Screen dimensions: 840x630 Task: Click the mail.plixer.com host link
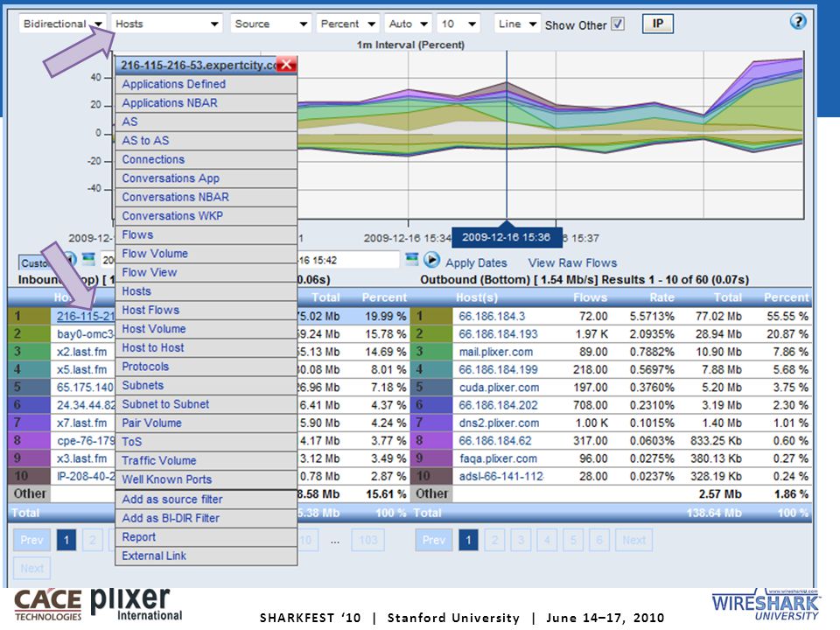[x=495, y=352]
